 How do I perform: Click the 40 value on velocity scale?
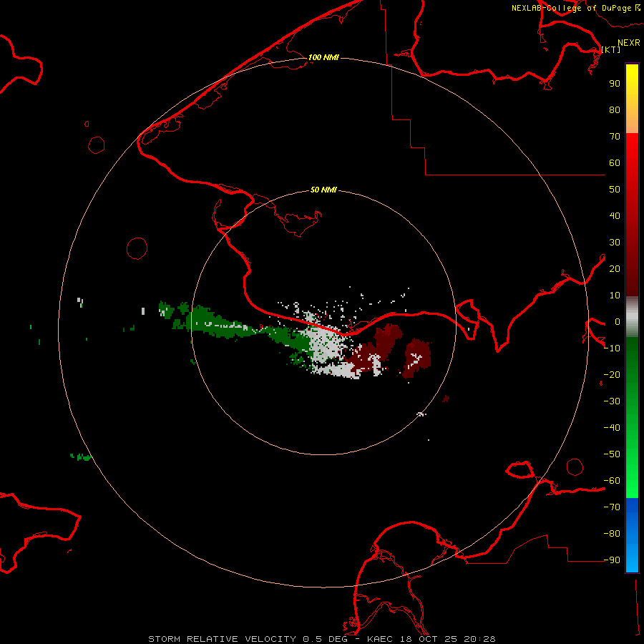[615, 216]
